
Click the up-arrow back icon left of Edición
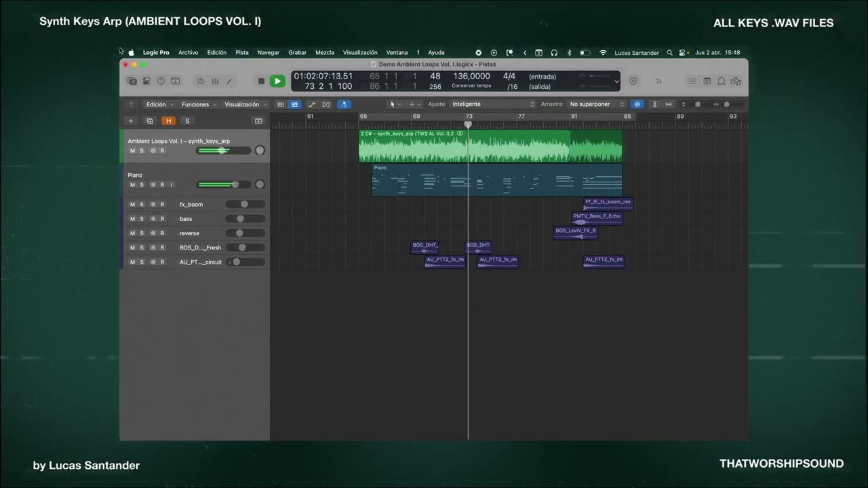(x=132, y=104)
